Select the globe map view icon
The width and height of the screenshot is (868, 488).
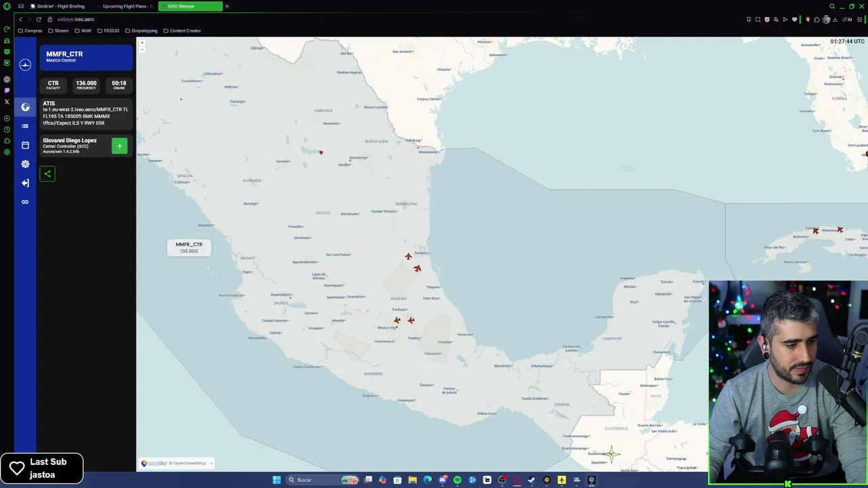25,107
